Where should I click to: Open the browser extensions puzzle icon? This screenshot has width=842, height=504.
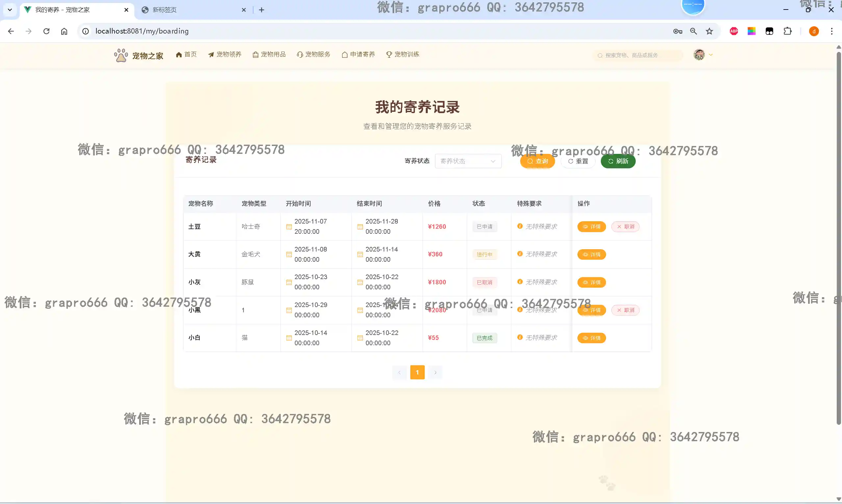click(x=787, y=31)
